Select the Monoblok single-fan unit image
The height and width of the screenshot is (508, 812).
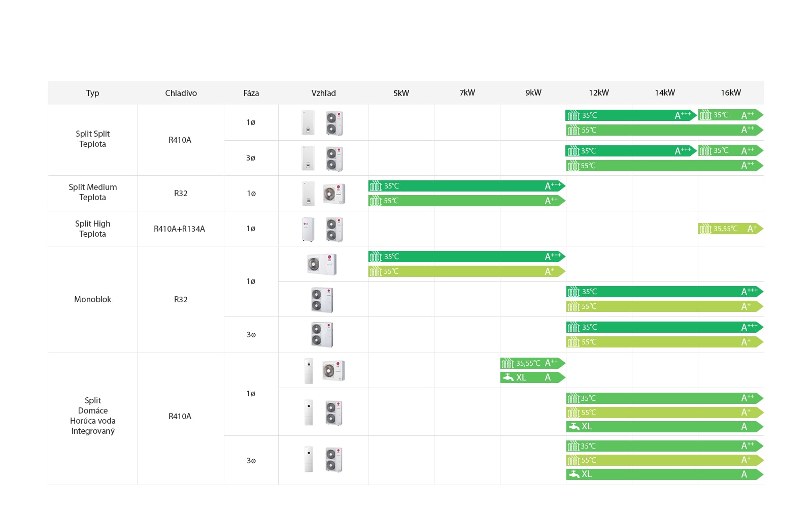[322, 264]
